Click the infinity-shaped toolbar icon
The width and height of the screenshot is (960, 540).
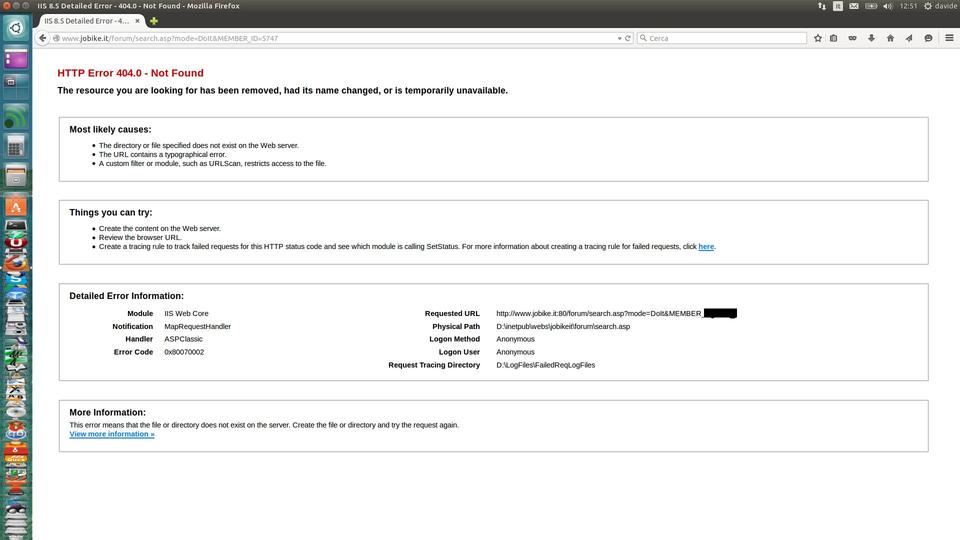click(x=852, y=38)
